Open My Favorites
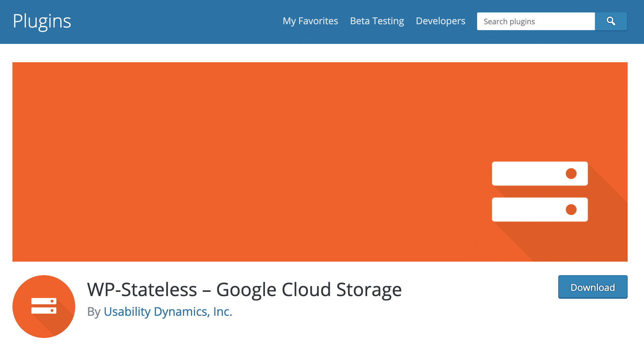This screenshot has width=644, height=359. tap(310, 21)
